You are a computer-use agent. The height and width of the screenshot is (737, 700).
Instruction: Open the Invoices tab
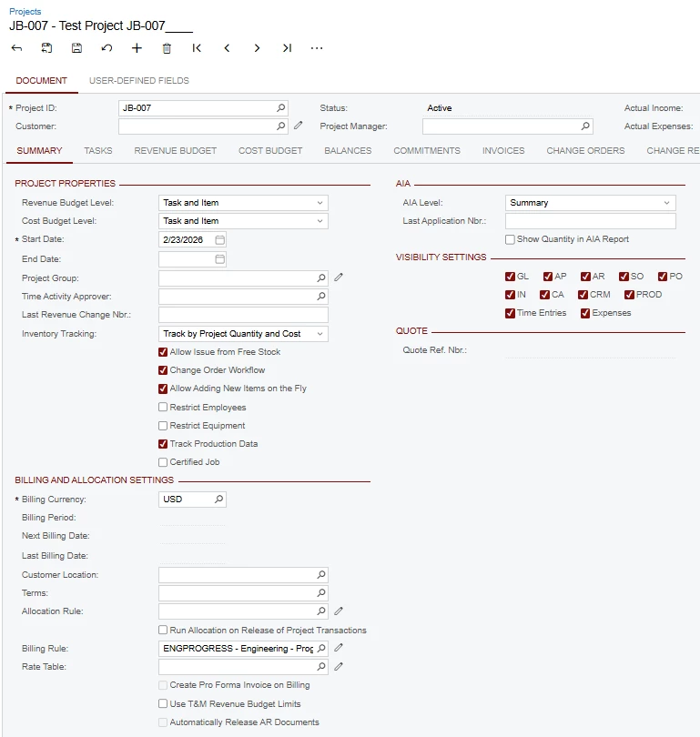(503, 151)
